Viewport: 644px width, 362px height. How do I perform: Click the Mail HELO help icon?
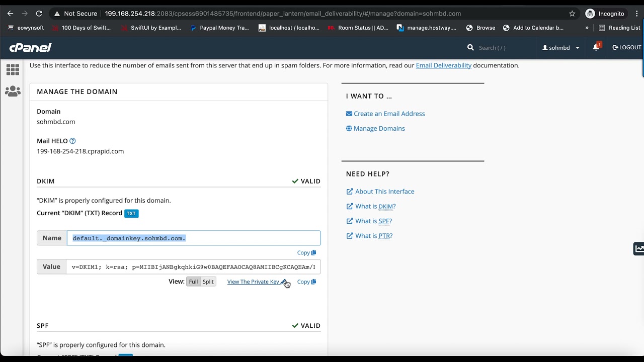(72, 141)
